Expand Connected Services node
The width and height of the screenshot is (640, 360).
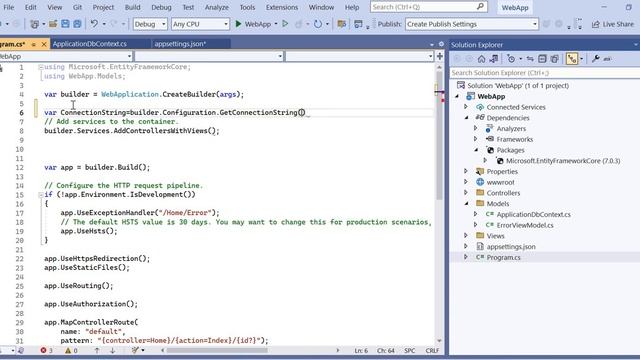pyautogui.click(x=466, y=107)
